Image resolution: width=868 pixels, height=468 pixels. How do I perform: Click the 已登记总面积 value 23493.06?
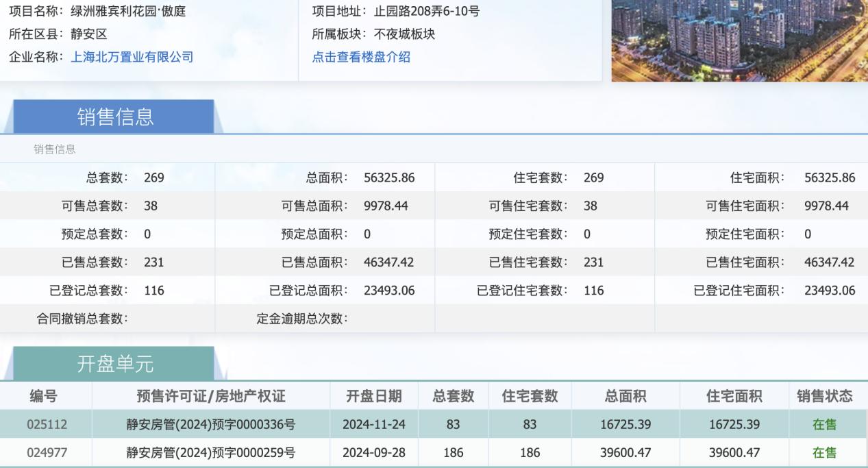[389, 291]
